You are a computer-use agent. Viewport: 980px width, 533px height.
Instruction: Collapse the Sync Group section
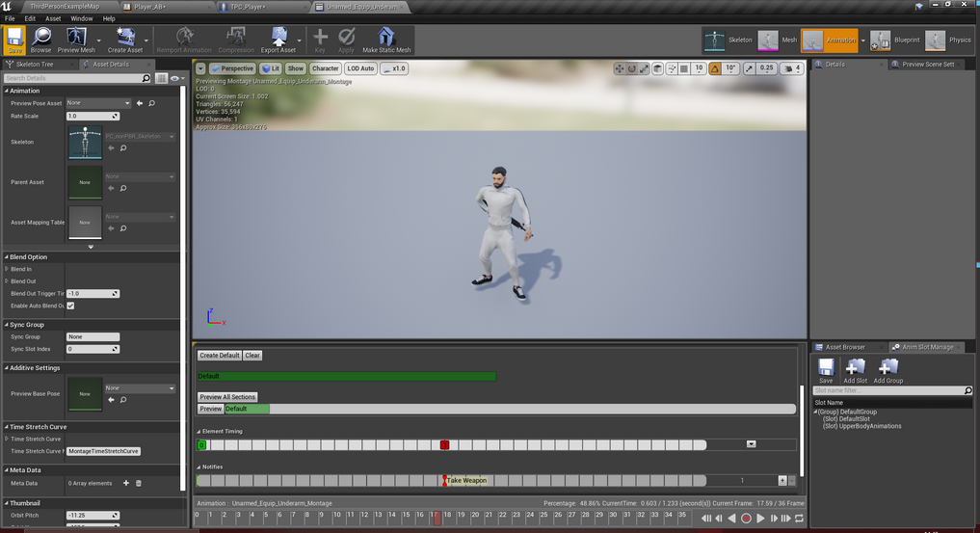coord(6,325)
